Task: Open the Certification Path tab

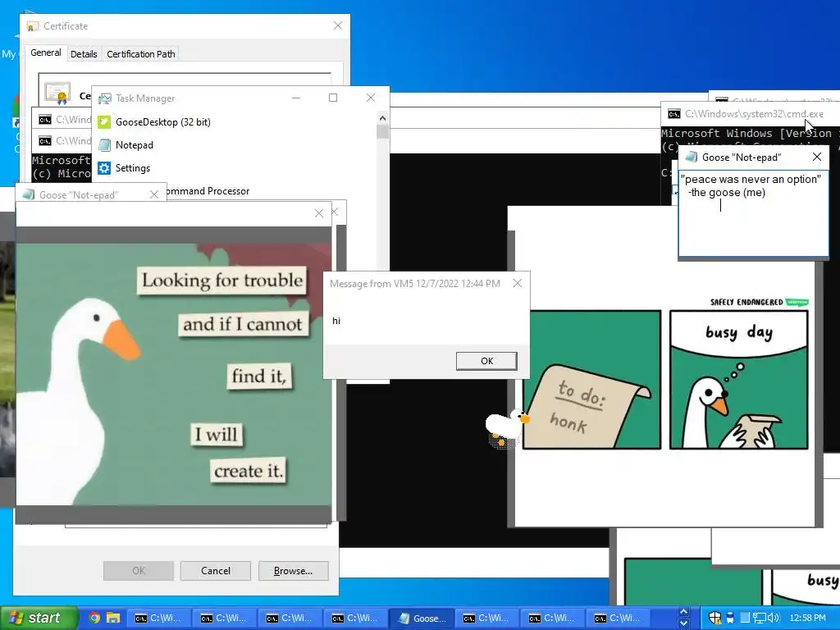Action: click(x=141, y=54)
